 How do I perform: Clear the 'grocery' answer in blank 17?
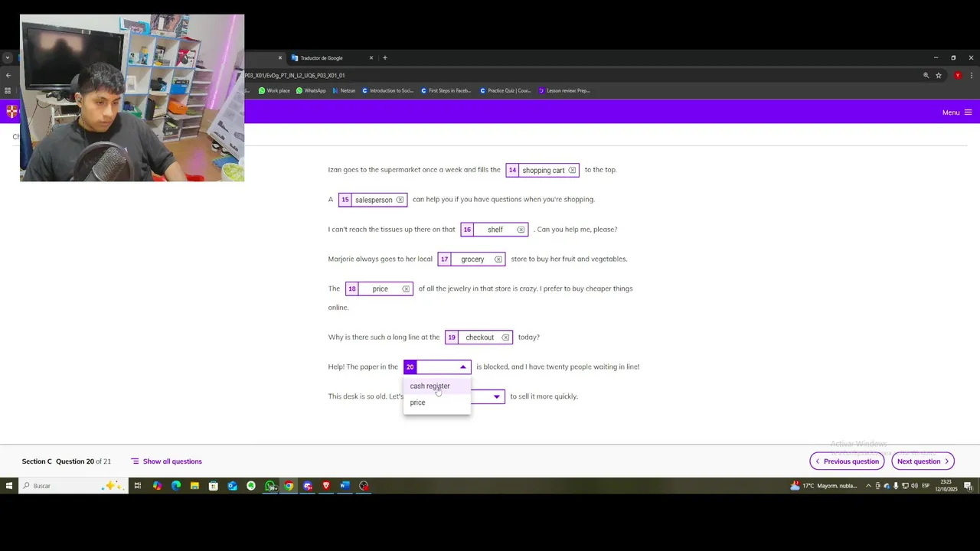(x=498, y=259)
